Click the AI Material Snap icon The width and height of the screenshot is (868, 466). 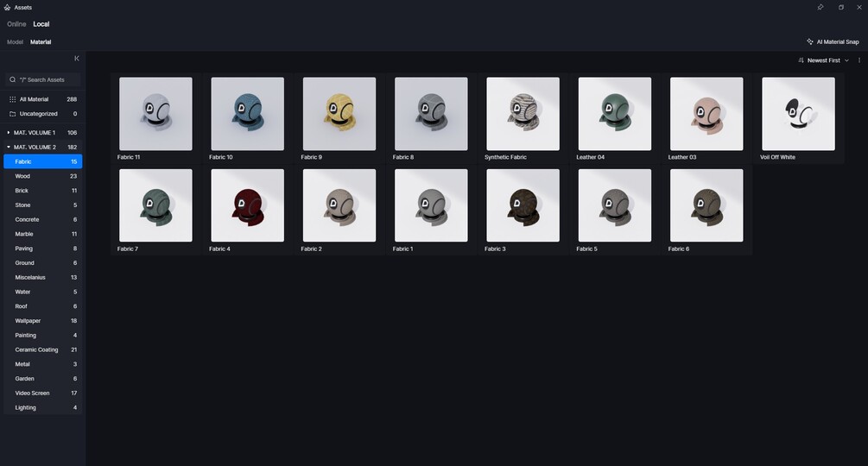810,41
